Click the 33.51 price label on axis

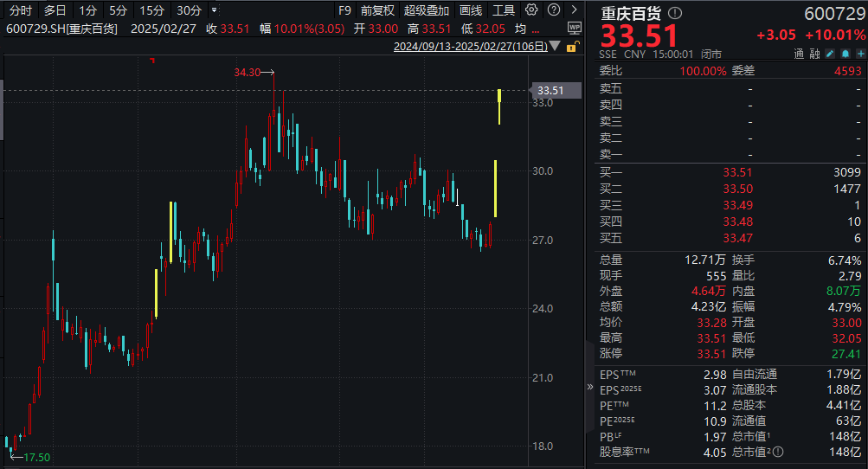(x=550, y=90)
